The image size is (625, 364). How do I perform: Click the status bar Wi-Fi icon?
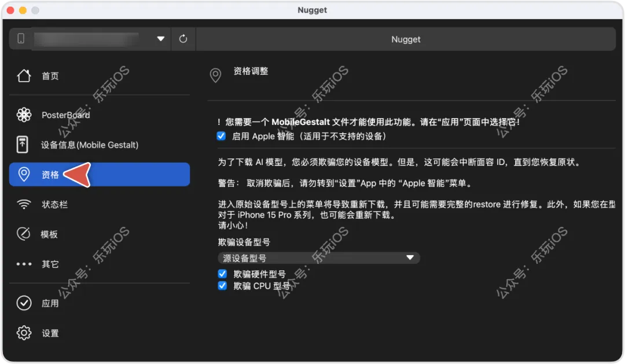(24, 204)
